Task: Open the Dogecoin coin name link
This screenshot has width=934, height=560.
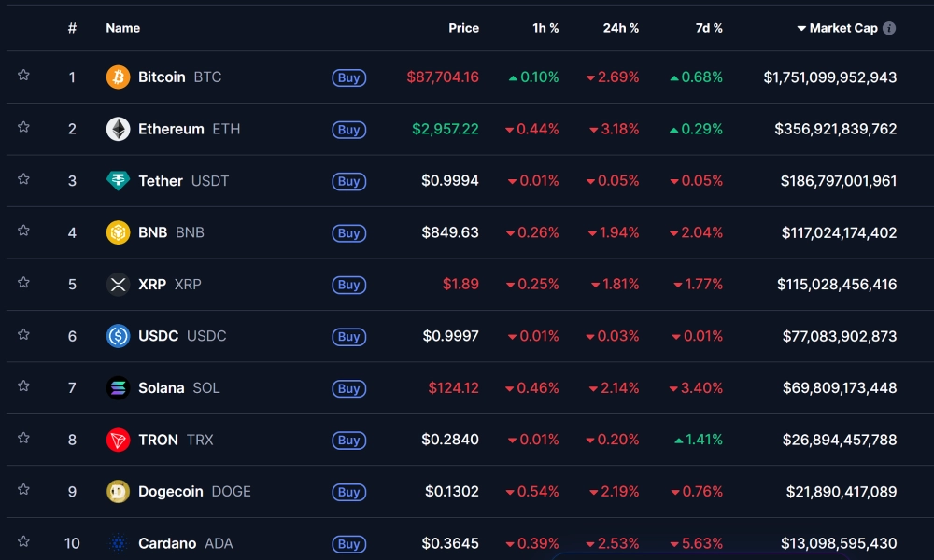Action: (172, 491)
